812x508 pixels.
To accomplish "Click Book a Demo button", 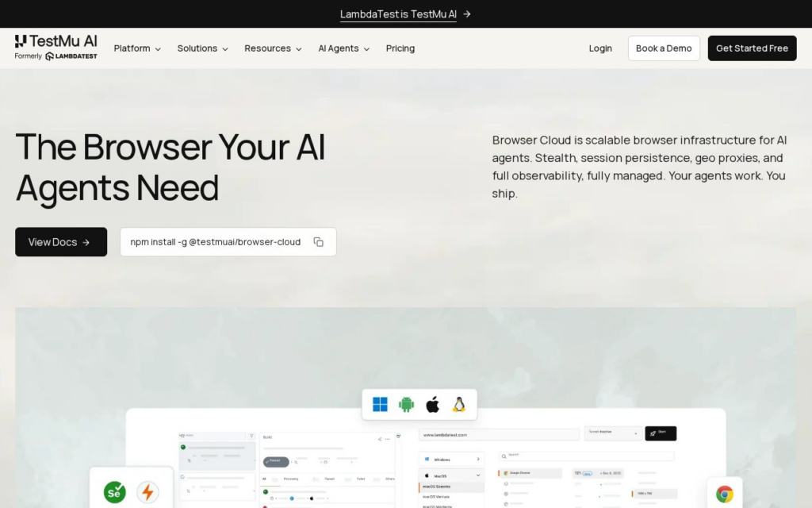I will (x=664, y=48).
